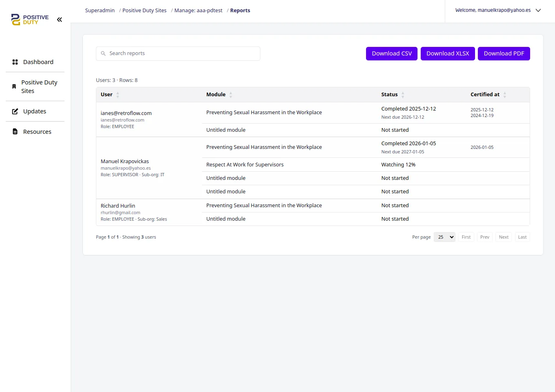
Task: Toggle sorting on the Module column
Action: [231, 94]
